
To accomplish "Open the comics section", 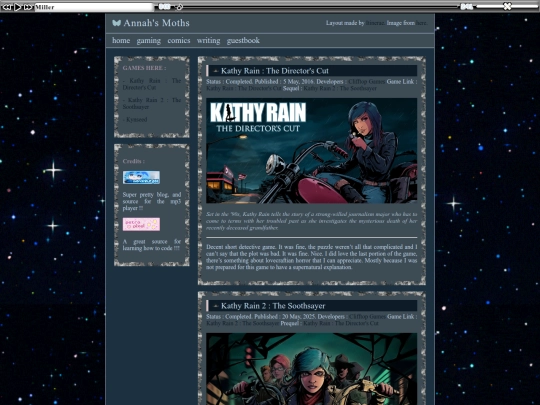I will point(179,40).
